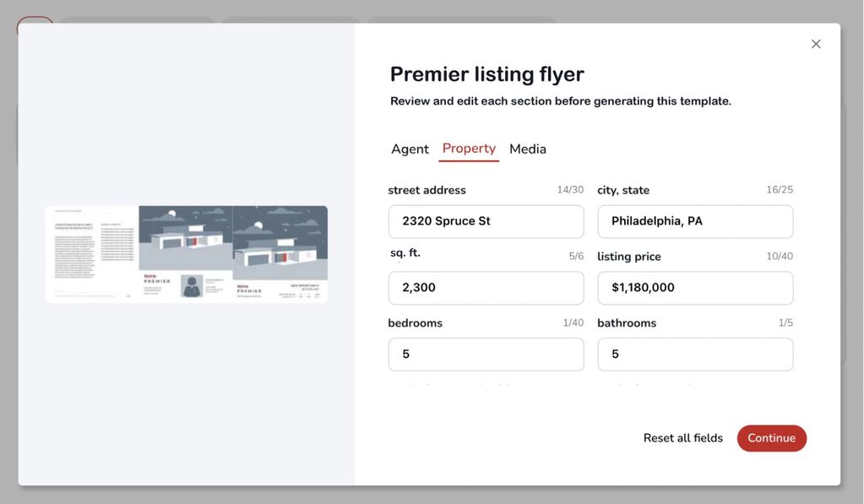The image size is (864, 504).
Task: Click the bathrooms label text
Action: 627,323
